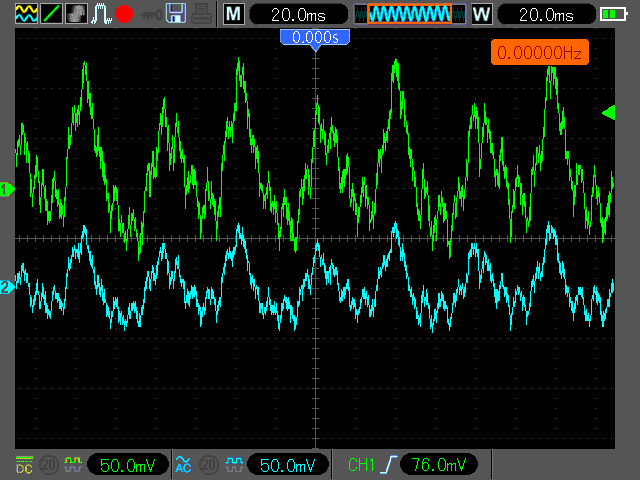This screenshot has width=640, height=480.
Task: Open the channel 1 50.0mV scale setting
Action: coord(125,465)
